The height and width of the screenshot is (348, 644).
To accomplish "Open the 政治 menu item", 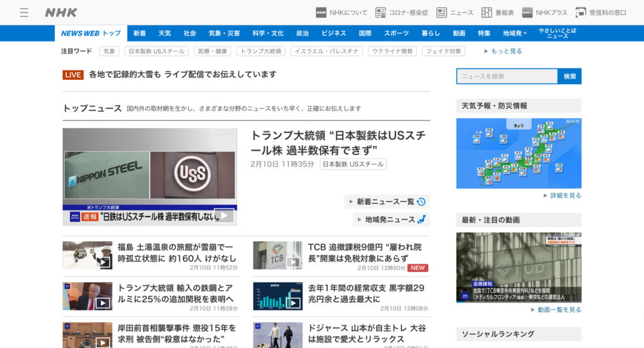I will click(303, 33).
